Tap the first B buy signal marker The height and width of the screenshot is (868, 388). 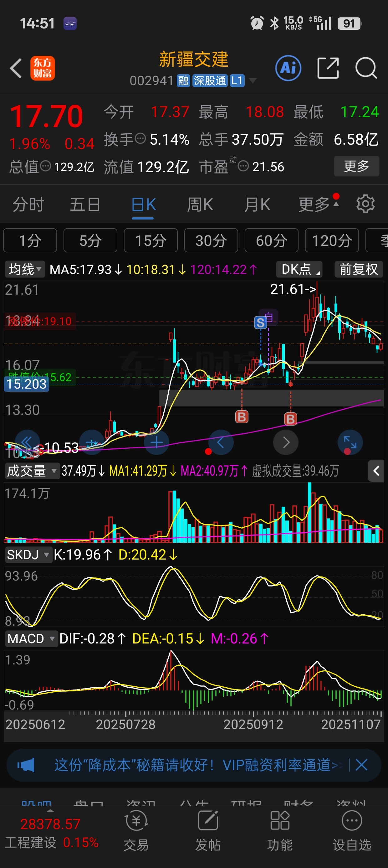click(x=242, y=417)
